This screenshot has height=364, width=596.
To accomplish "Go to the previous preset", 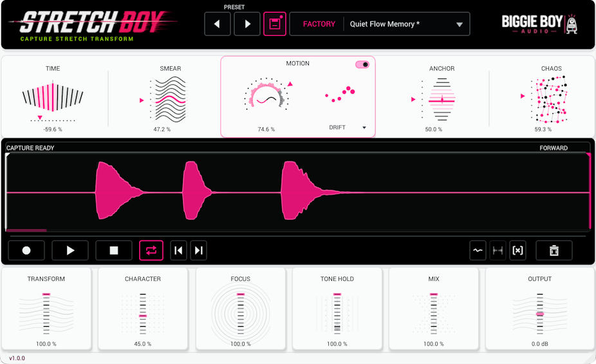I will point(218,24).
